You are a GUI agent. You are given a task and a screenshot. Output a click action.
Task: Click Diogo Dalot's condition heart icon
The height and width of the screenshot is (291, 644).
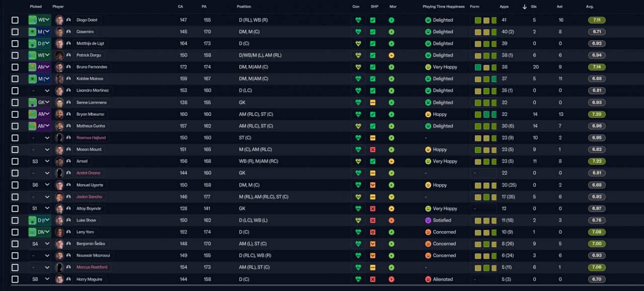click(x=358, y=20)
